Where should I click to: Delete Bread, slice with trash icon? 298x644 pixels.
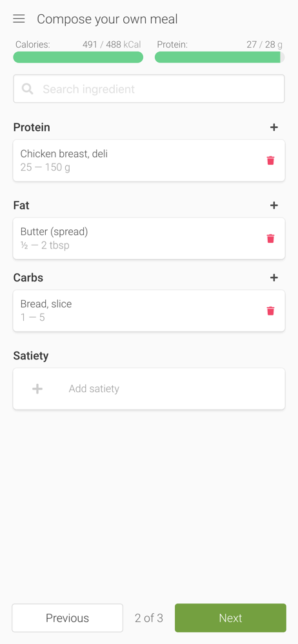270,311
